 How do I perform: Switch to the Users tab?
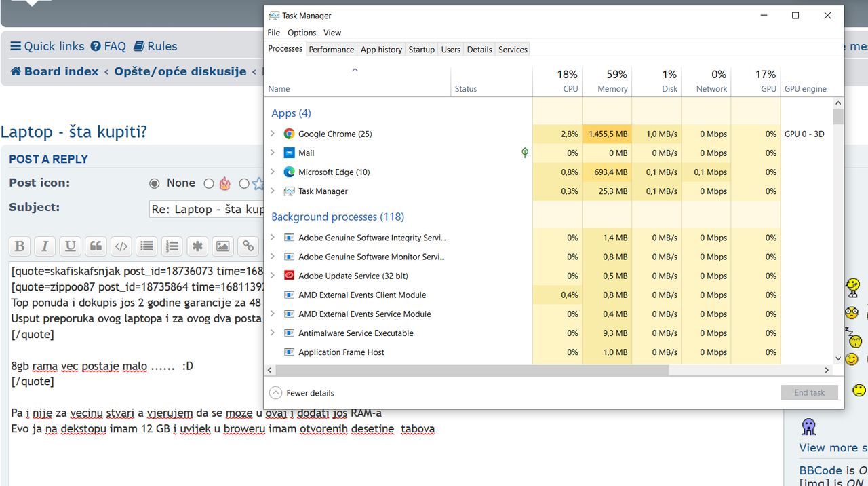coord(451,50)
